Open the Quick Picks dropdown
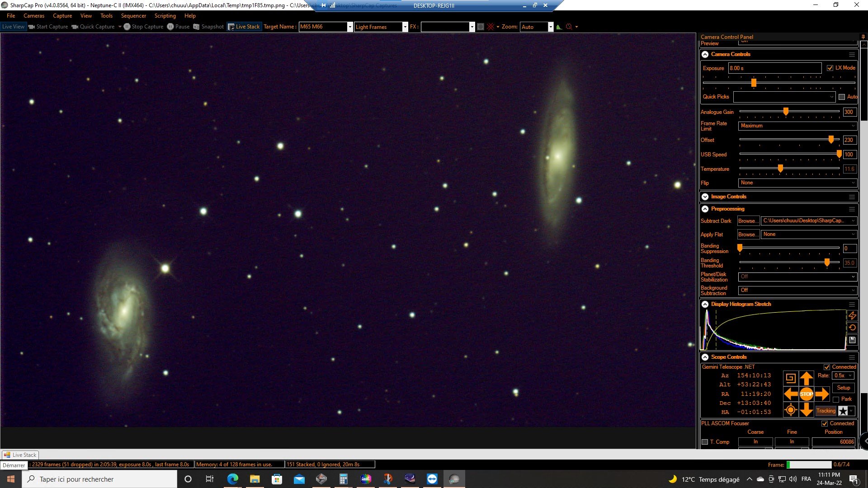 click(x=784, y=97)
